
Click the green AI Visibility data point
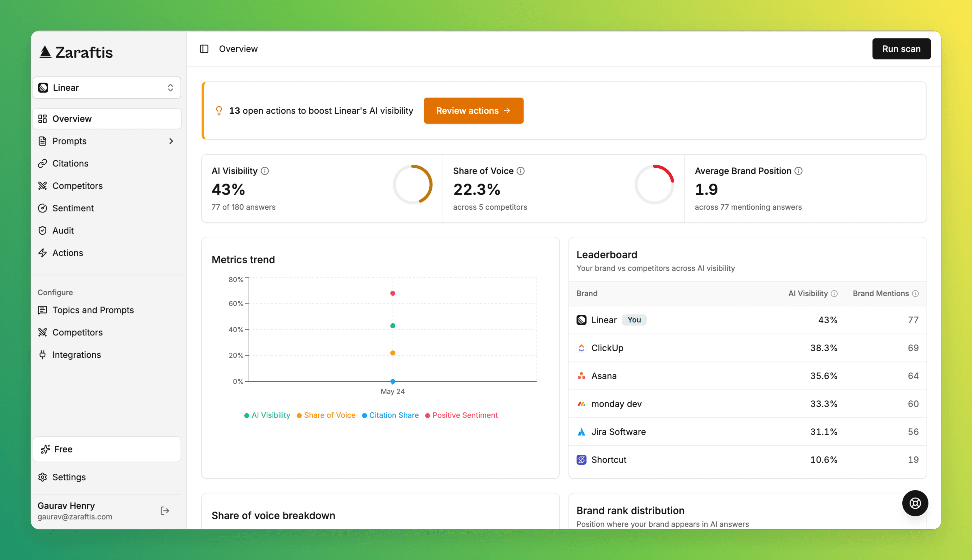(393, 326)
